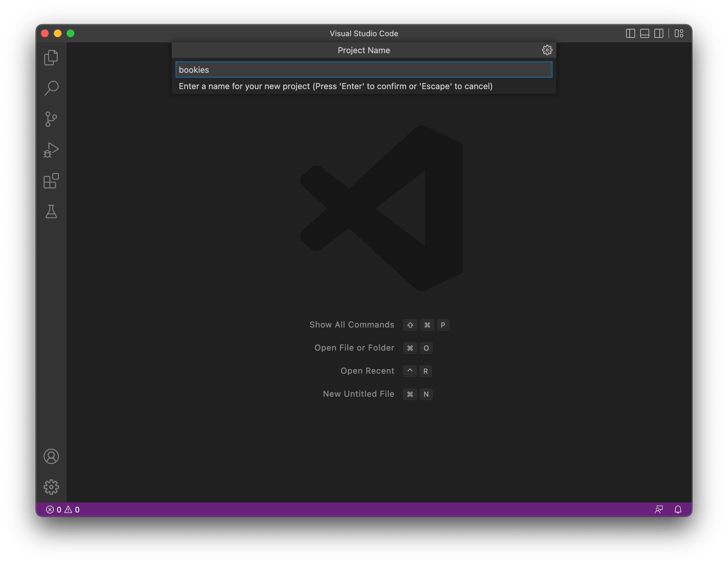The width and height of the screenshot is (728, 564).
Task: Open the Accounts menu icon
Action: coord(51,456)
